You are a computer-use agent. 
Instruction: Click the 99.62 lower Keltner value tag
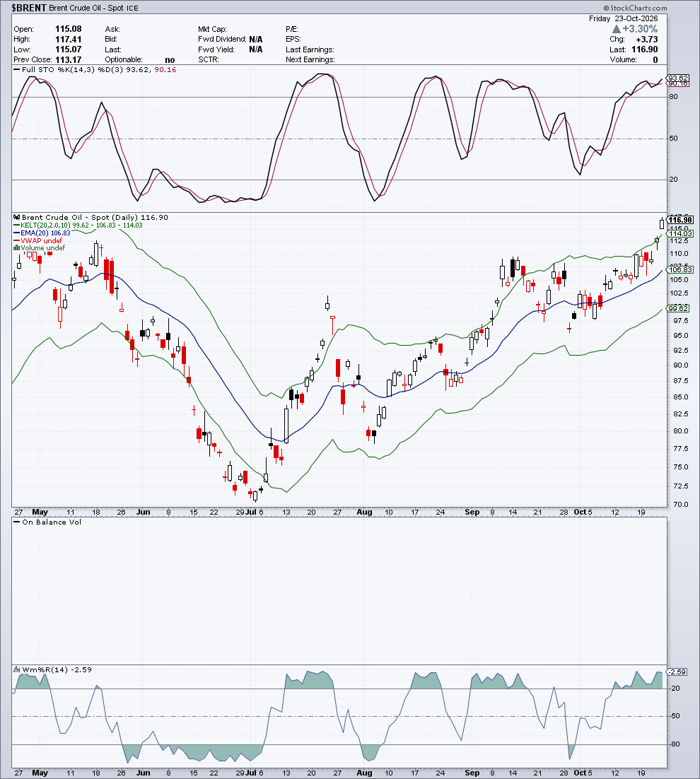pyautogui.click(x=678, y=308)
